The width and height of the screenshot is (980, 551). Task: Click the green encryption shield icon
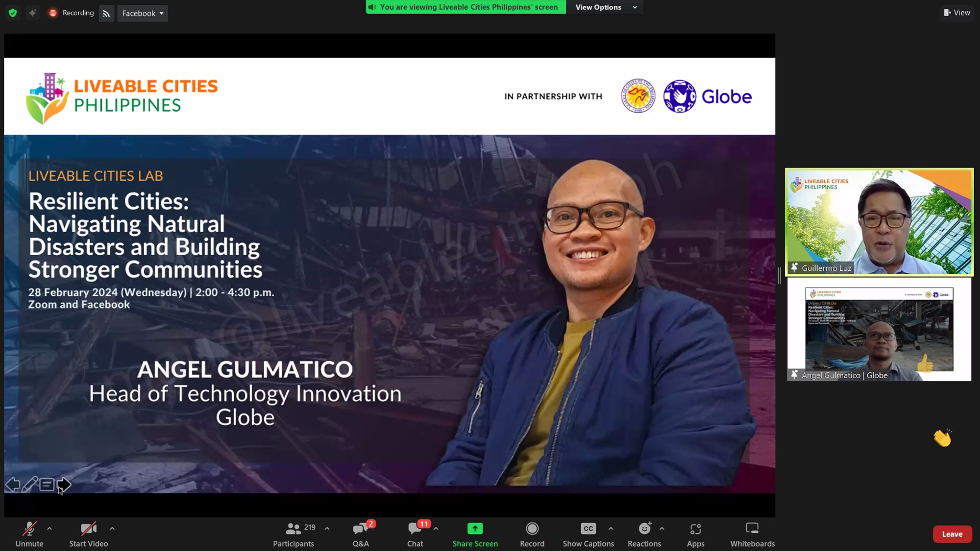coord(13,13)
